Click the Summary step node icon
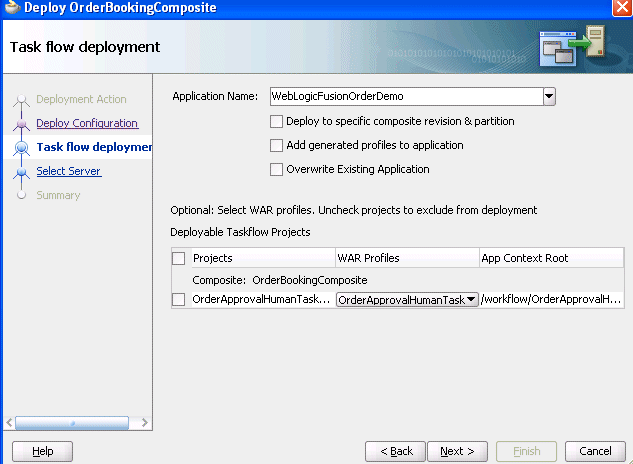The height and width of the screenshot is (464, 633). point(22,195)
